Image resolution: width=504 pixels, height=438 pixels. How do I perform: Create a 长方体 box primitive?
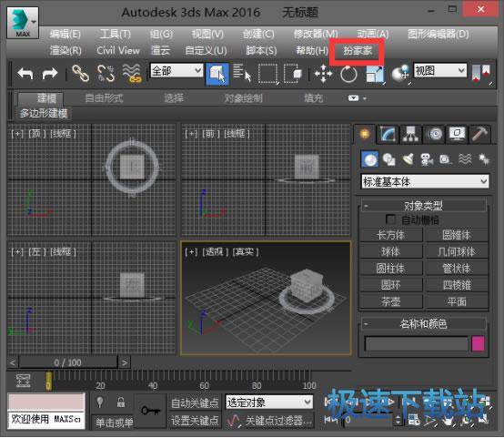pos(391,235)
